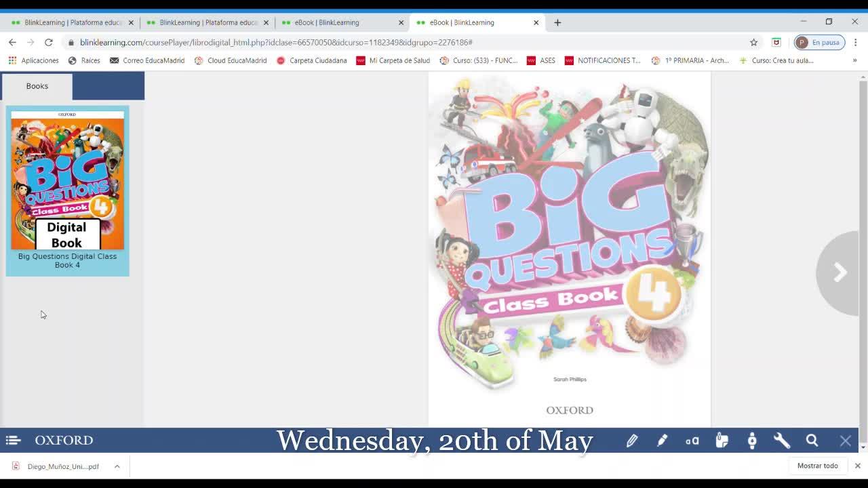
Task: Switch to the third tab, eBook | BlinkLearning
Action: 338,22
